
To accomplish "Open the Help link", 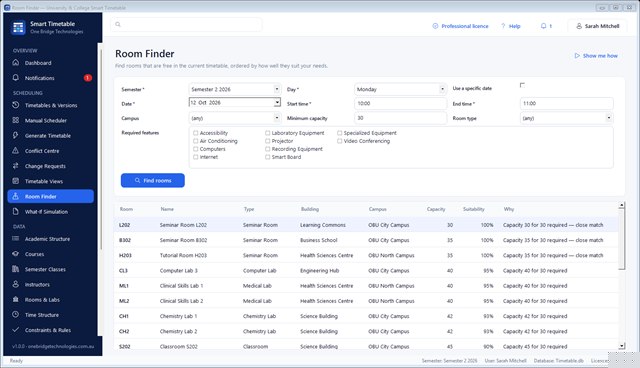I will pyautogui.click(x=511, y=26).
